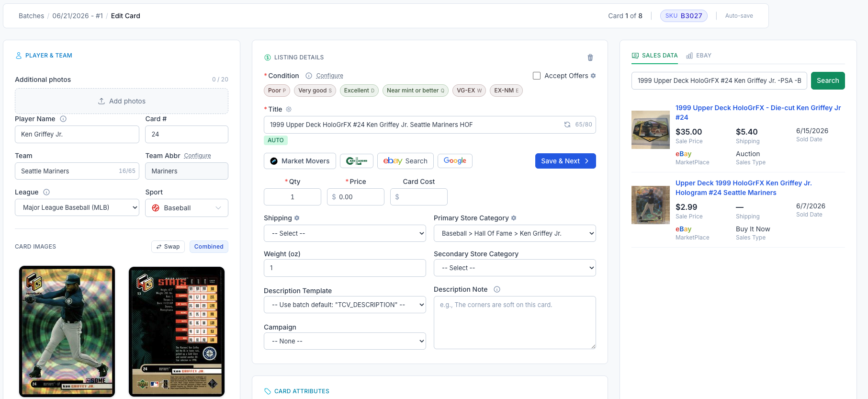868x399 pixels.
Task: Click the green Search button
Action: 828,80
